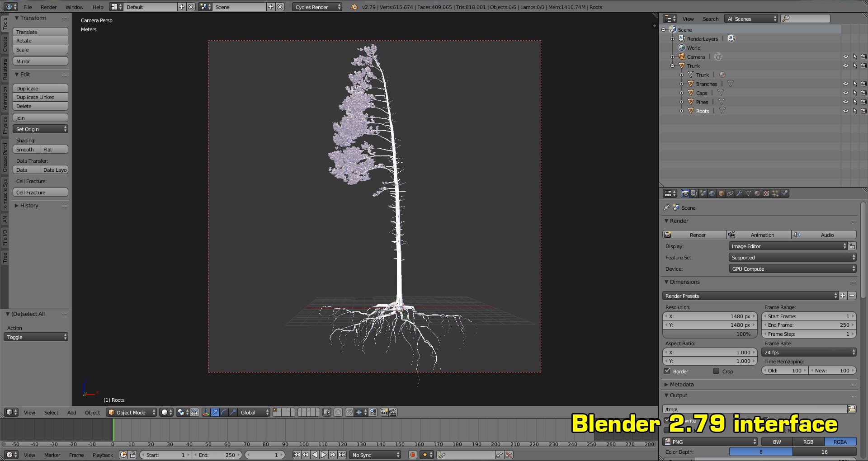
Task: Open the Render Layers properties tab
Action: (x=694, y=193)
